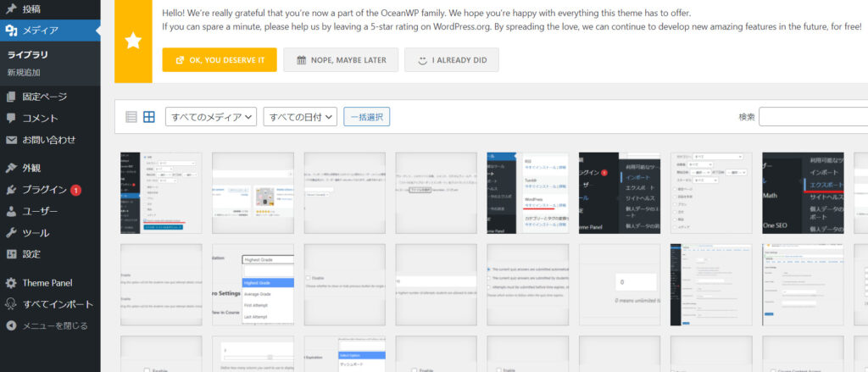Viewport: 868px width, 372px height.
Task: Click the red plugin update badge
Action: click(x=75, y=190)
